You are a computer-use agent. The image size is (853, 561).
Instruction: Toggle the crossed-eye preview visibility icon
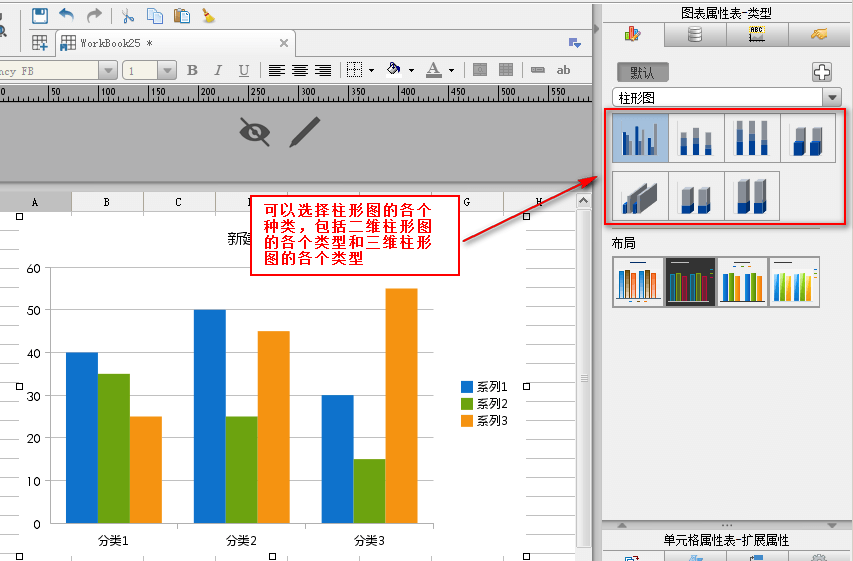tap(255, 132)
